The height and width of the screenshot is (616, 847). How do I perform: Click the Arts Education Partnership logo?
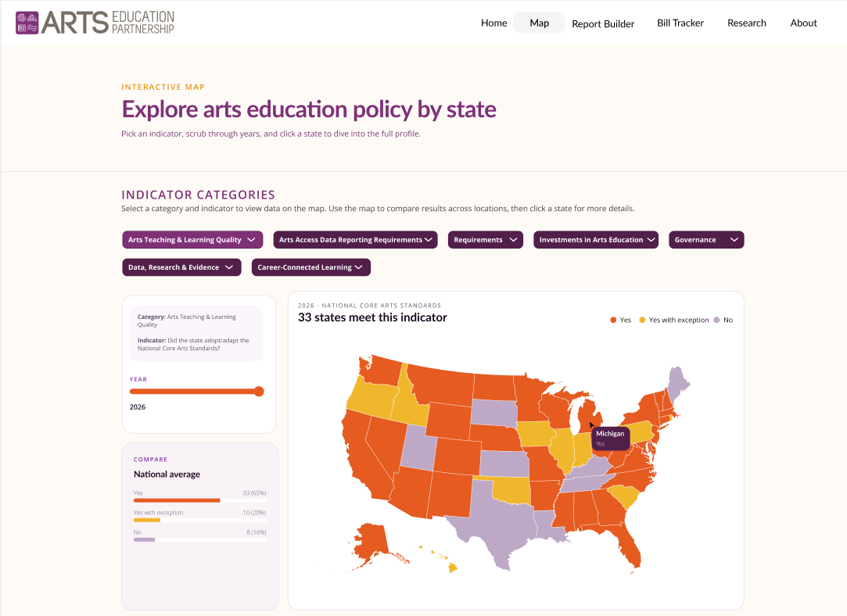pos(95,23)
